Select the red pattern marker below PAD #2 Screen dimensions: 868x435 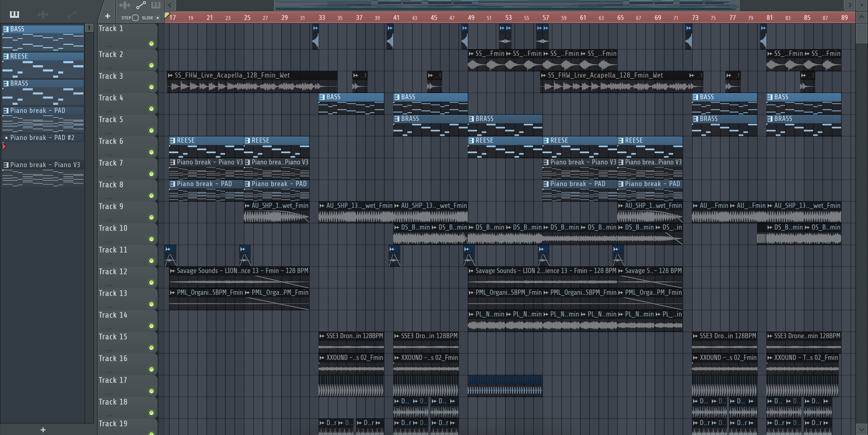coord(4,146)
